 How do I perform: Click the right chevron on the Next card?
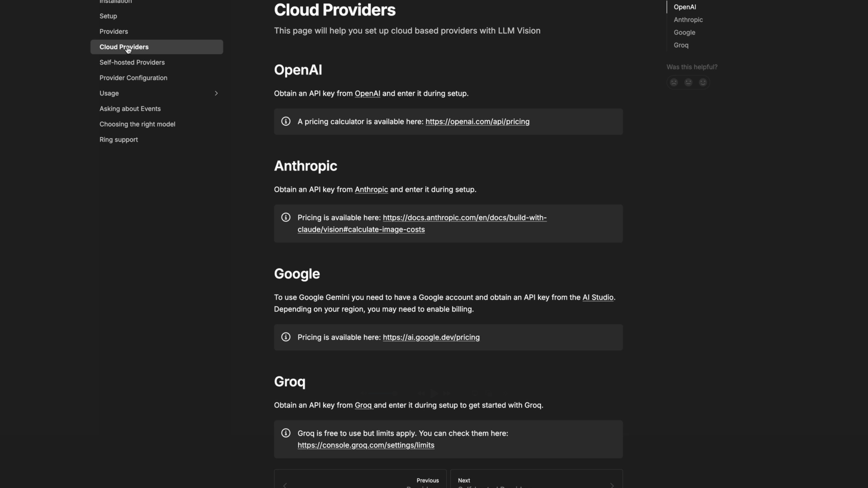[612, 485]
